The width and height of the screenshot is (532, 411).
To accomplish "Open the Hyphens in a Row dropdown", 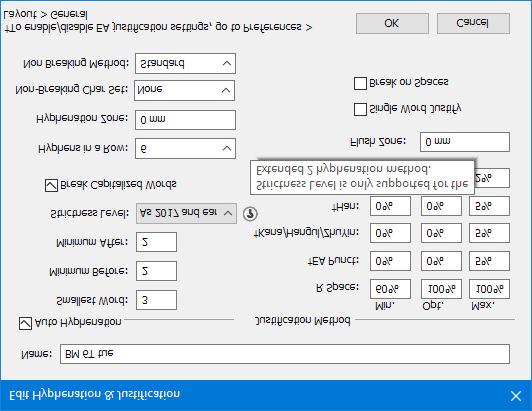I will click(x=185, y=149).
